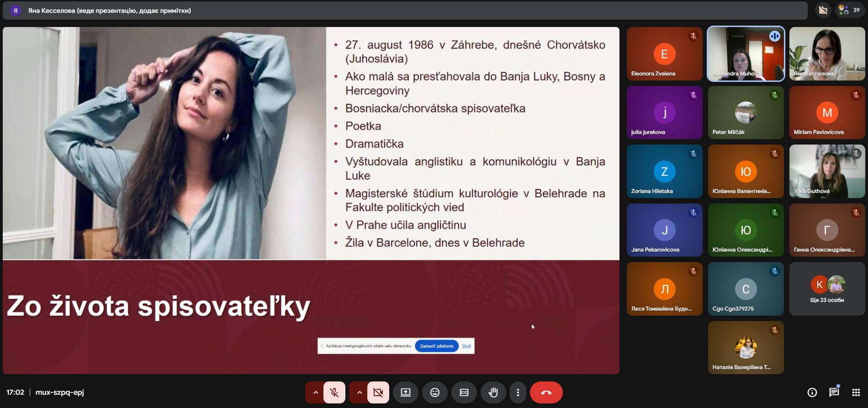Open the three-dot more options menu

pyautogui.click(x=518, y=392)
